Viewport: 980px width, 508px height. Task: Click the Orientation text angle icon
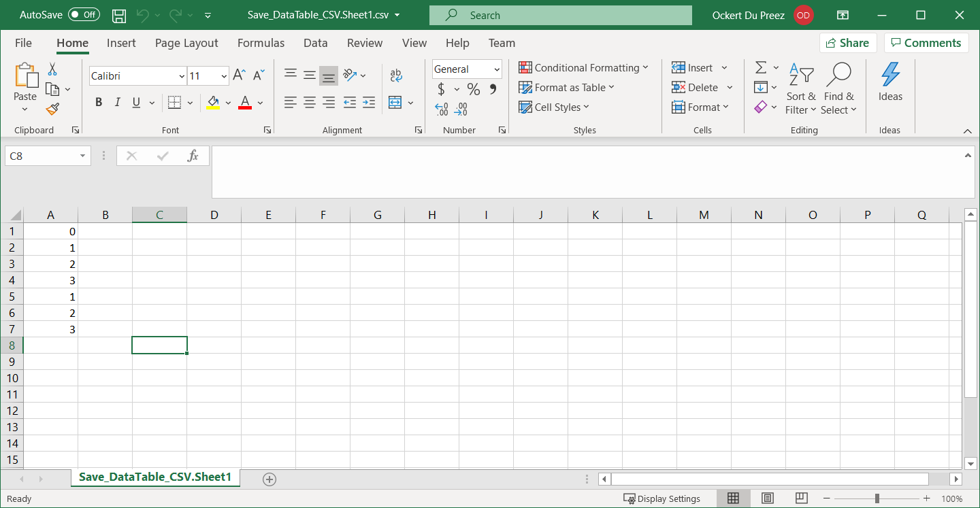349,75
